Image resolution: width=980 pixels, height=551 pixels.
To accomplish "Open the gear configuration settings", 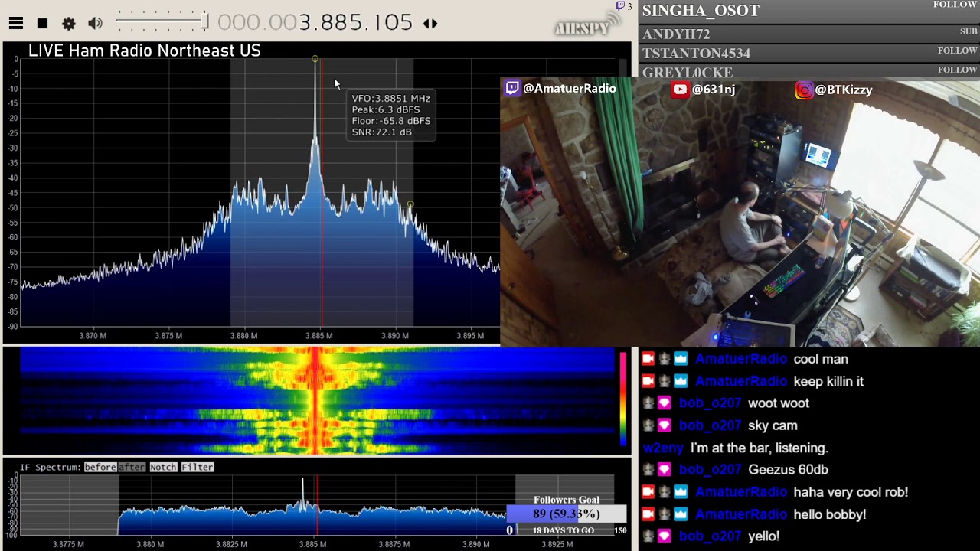I will coord(69,24).
